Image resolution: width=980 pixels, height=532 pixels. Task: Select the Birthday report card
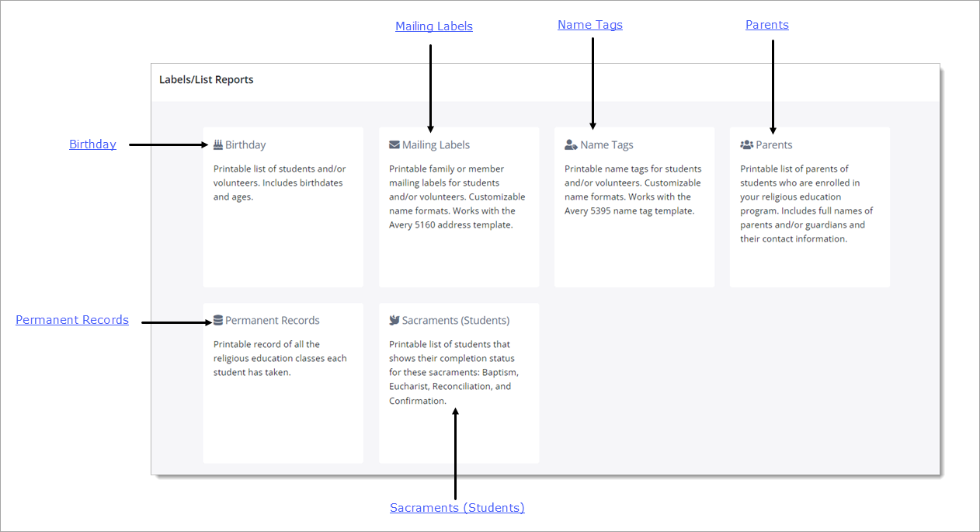tap(283, 207)
